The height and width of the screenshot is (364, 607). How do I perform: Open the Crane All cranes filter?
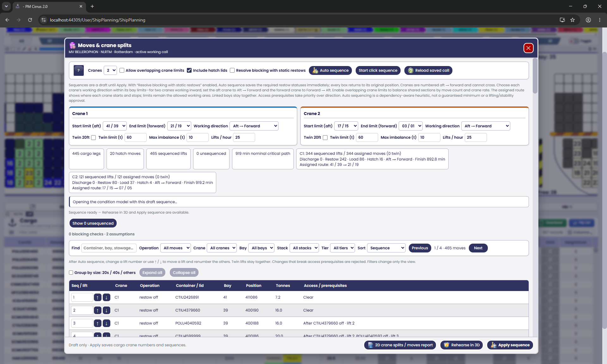coord(222,248)
